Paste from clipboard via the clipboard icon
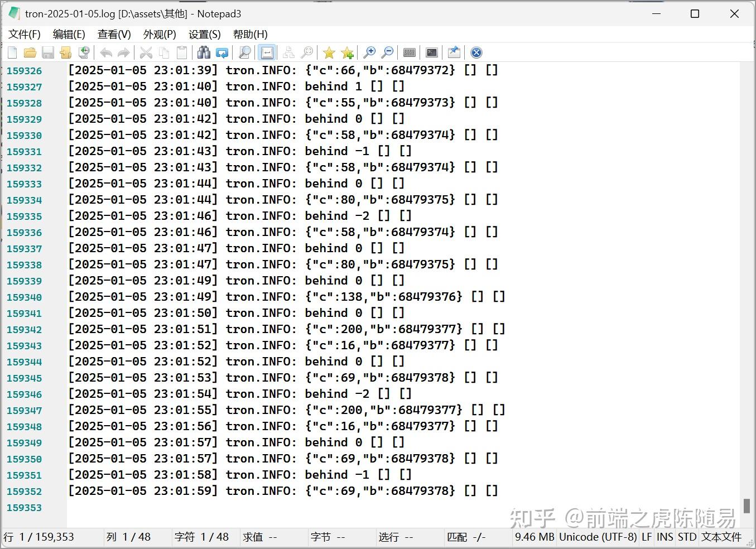The width and height of the screenshot is (756, 549). click(182, 52)
